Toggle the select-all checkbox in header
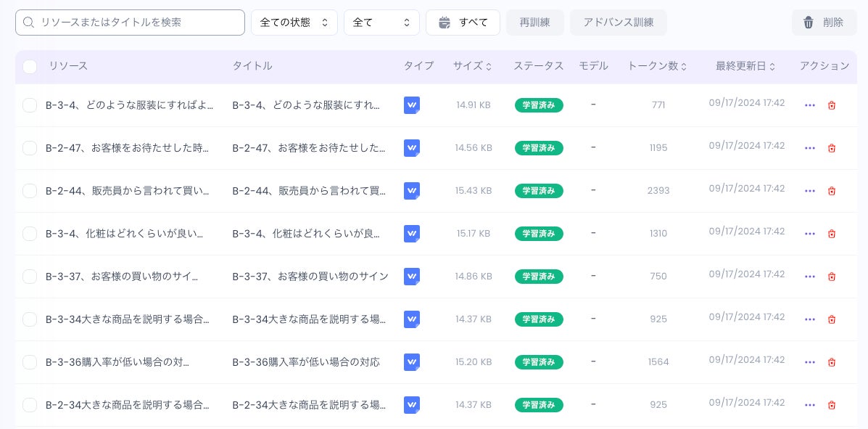 30,67
